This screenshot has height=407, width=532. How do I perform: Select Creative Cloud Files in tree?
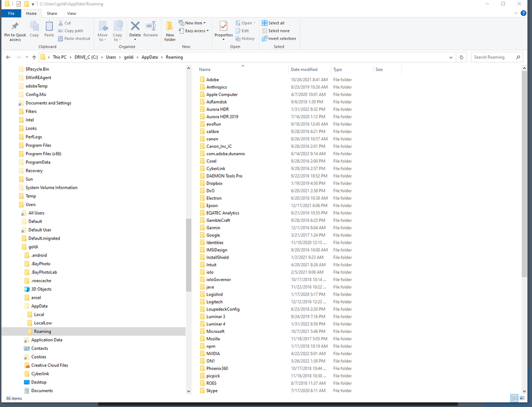coord(50,365)
